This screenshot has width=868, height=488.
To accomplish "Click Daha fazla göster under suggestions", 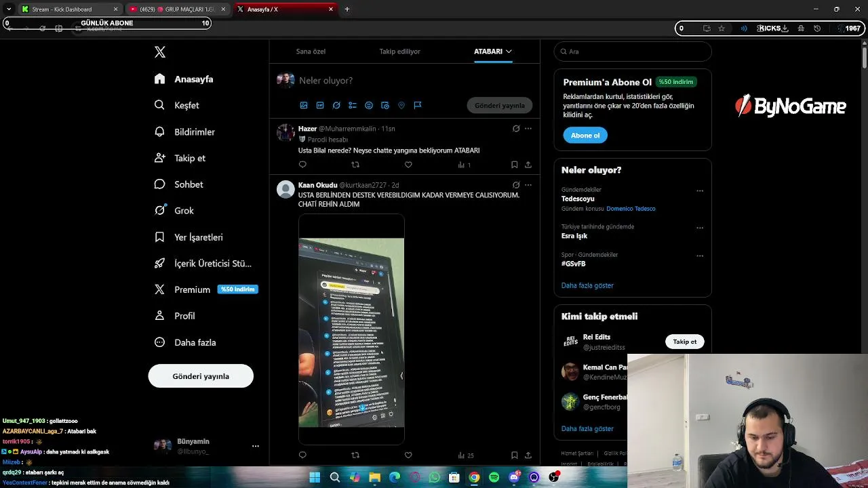I will tap(587, 429).
